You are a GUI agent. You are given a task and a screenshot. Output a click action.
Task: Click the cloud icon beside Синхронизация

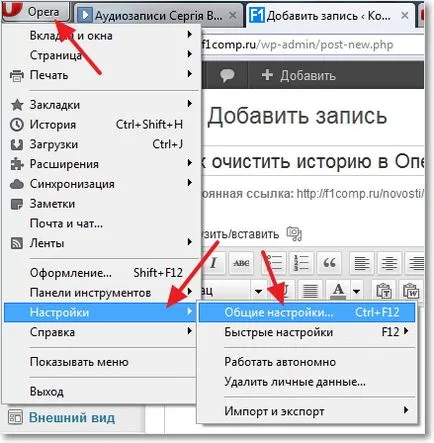click(x=17, y=184)
